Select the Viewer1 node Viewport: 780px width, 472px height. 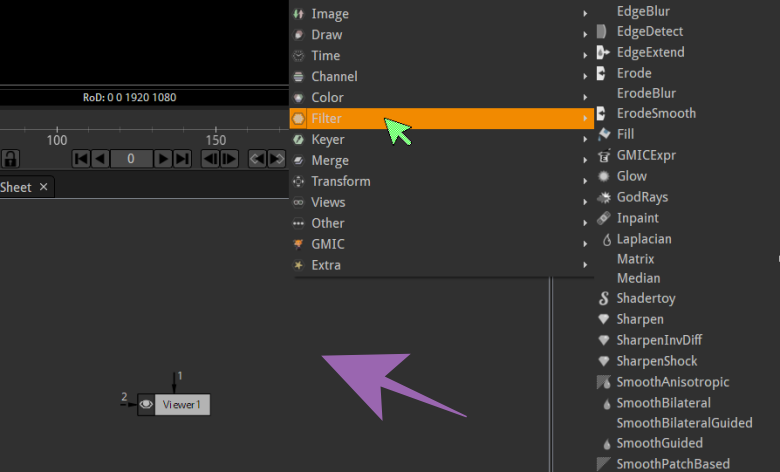182,404
